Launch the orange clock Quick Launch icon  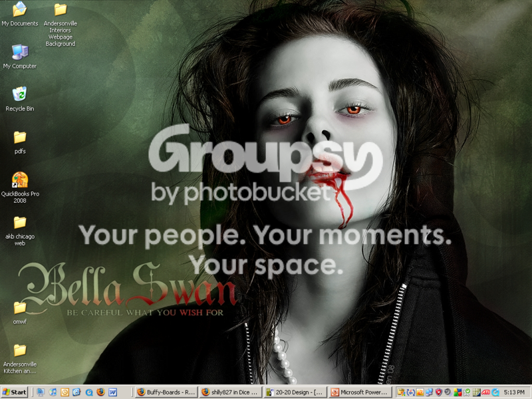pyautogui.click(x=65, y=392)
